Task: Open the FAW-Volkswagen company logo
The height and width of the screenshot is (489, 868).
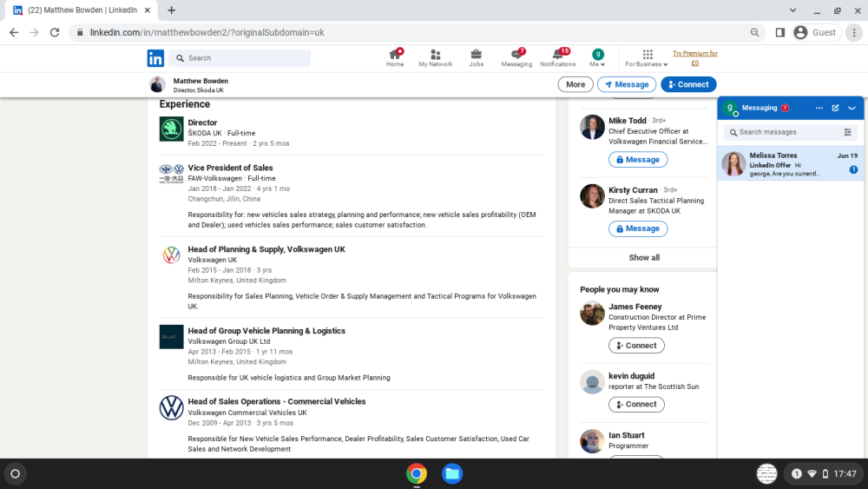Action: click(x=172, y=174)
